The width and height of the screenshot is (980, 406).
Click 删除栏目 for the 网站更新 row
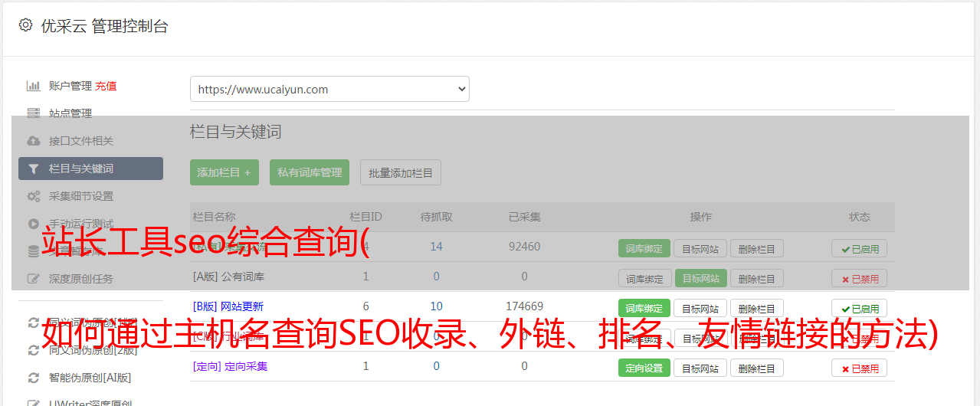point(757,308)
